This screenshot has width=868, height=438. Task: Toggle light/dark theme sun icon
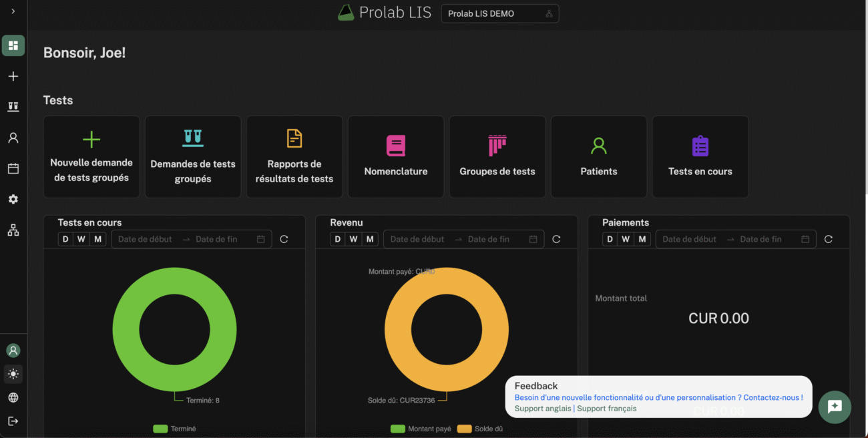point(13,374)
